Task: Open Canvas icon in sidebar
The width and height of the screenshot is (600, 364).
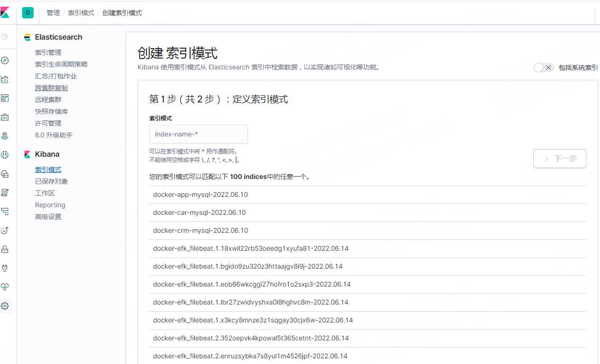Action: click(5, 117)
